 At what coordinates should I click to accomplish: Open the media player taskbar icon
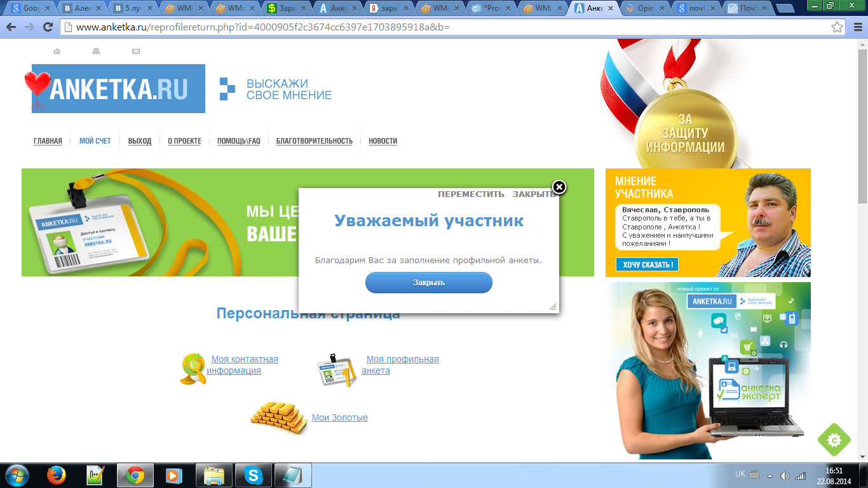tap(173, 475)
